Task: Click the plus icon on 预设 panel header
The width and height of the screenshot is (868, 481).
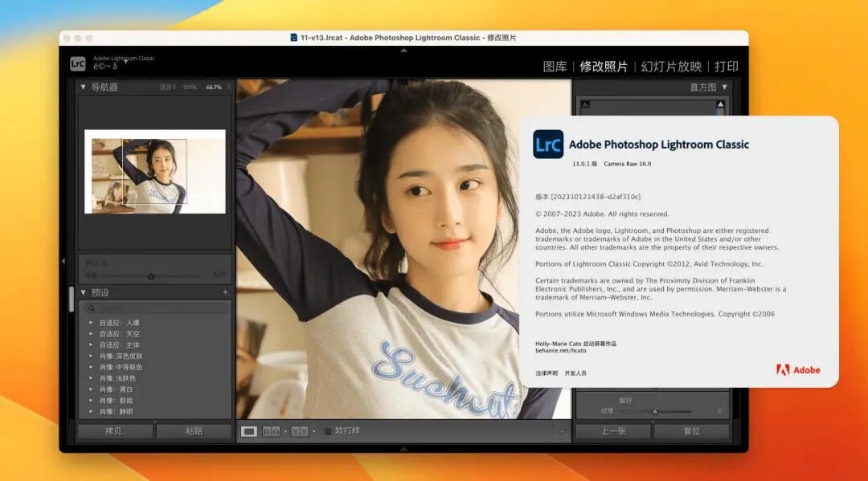Action: pos(225,292)
